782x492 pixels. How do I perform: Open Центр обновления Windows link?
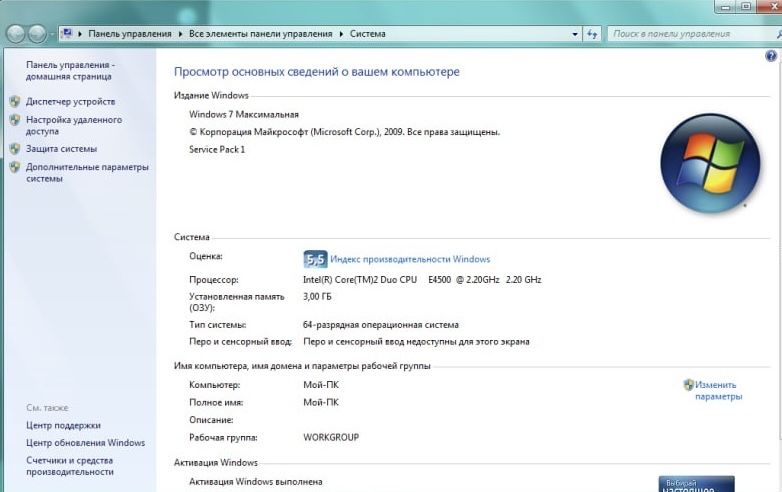tap(85, 443)
